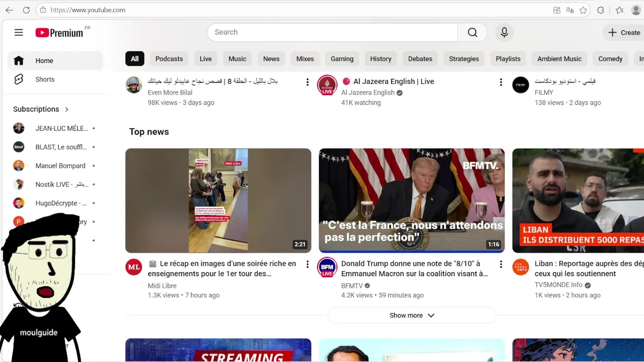Open Manuel Bompard subscription channel
This screenshot has width=644, height=362.
(x=55, y=165)
